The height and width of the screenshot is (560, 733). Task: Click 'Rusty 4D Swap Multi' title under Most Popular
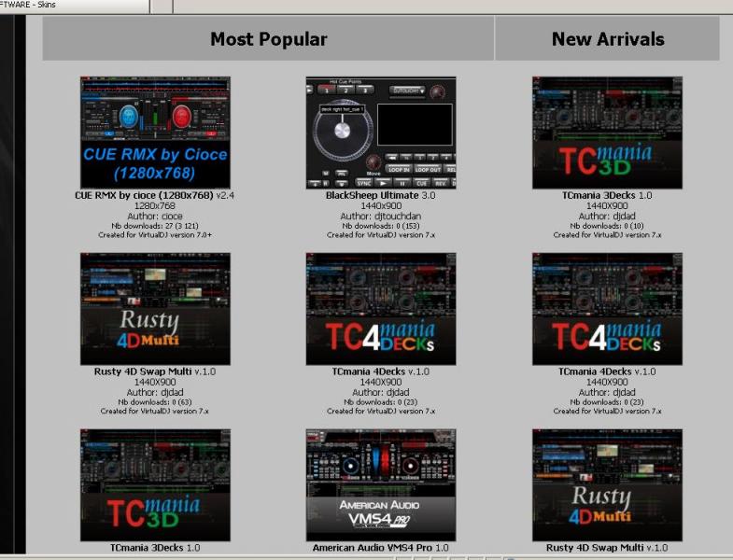pos(143,371)
